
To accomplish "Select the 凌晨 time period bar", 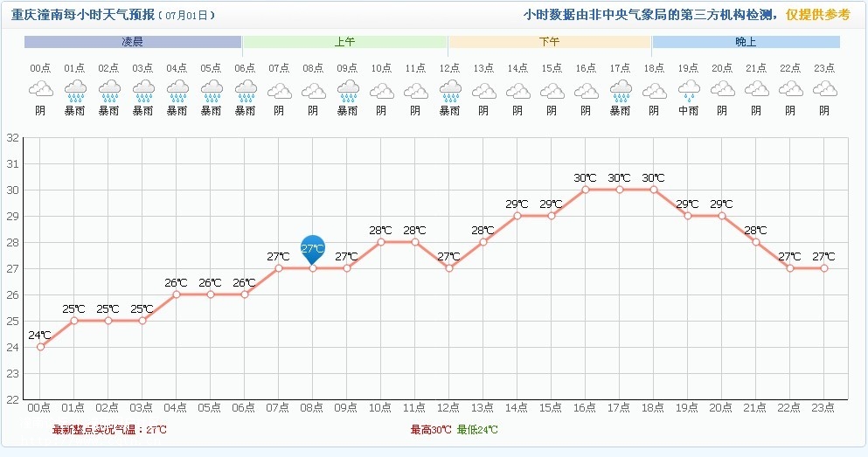I will [x=133, y=42].
